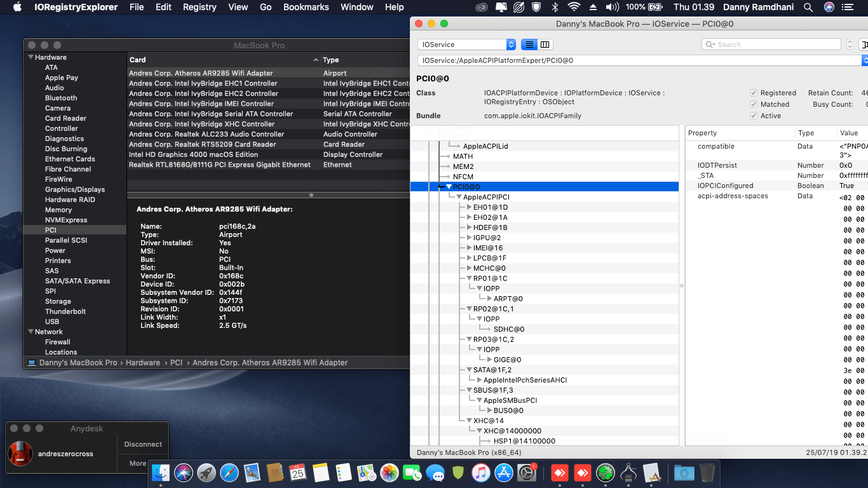Click the Property column header
The width and height of the screenshot is (868, 488).
click(x=740, y=133)
